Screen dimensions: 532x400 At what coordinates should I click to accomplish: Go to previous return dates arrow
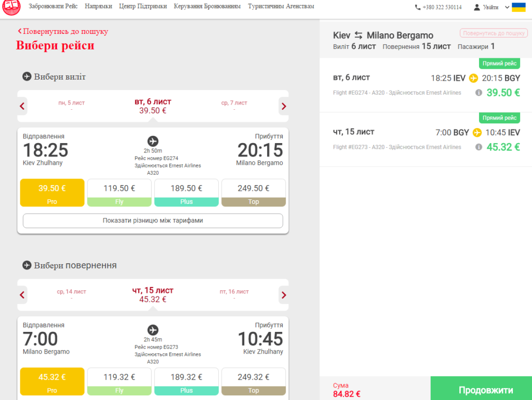tap(22, 295)
